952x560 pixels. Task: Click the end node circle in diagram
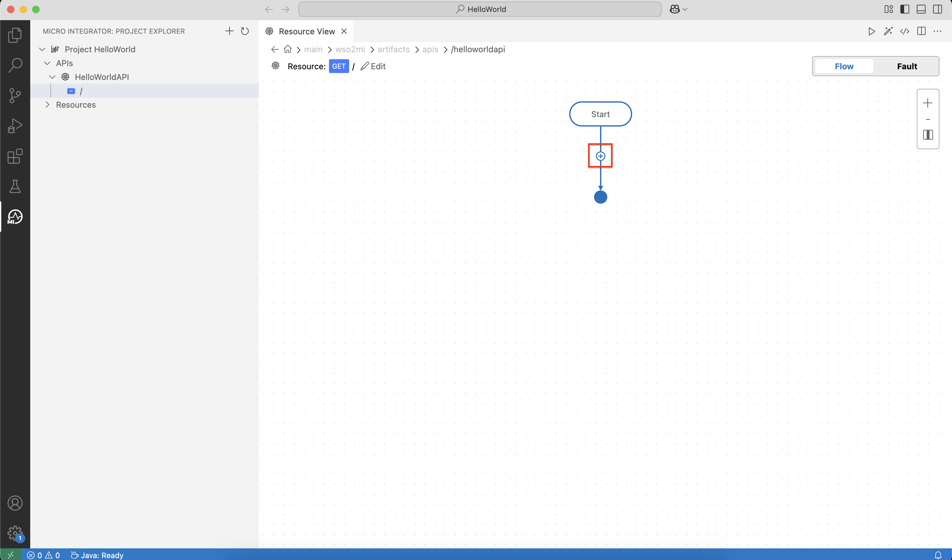coord(600,197)
